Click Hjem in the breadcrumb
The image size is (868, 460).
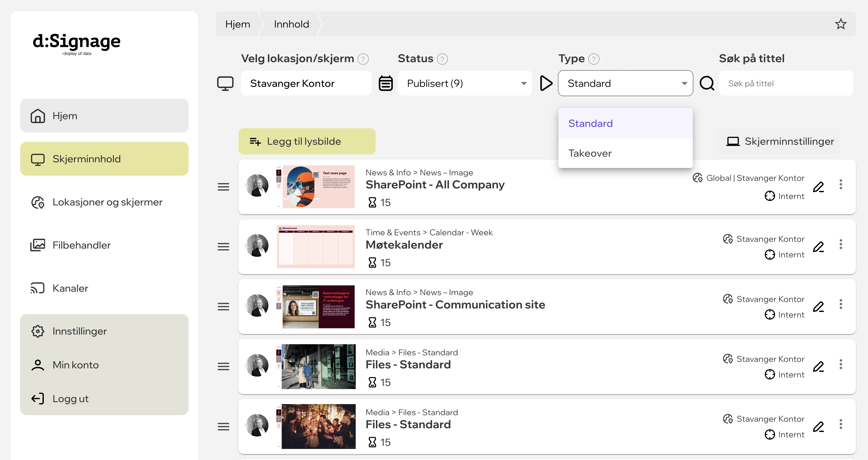(x=238, y=24)
